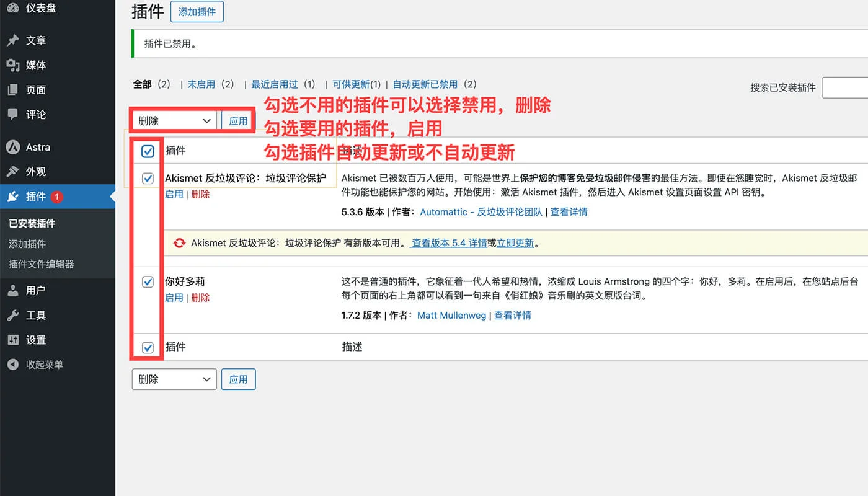Open the Media library icon
Image resolution: width=868 pixels, height=496 pixels.
12,65
